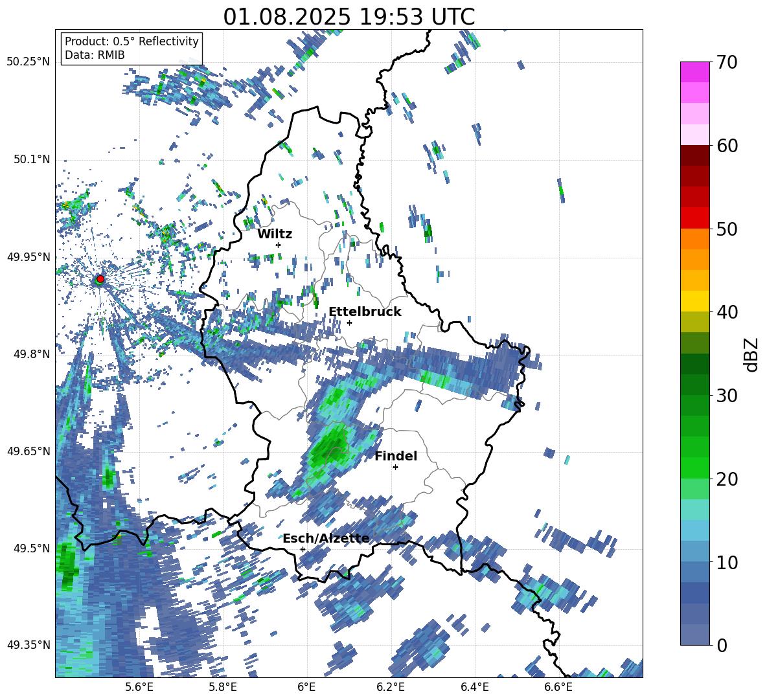Click the green rain cell west of Findel
Screen dimensions: 767x700
click(328, 449)
